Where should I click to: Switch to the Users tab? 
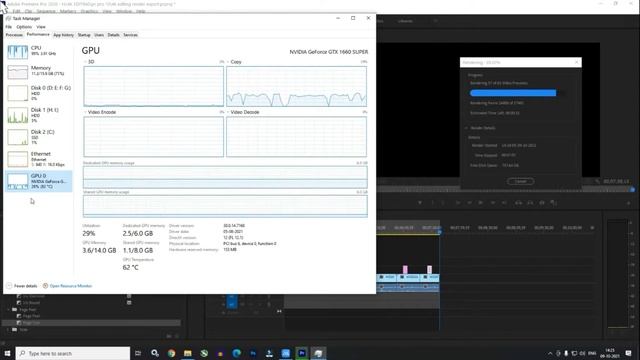click(99, 35)
